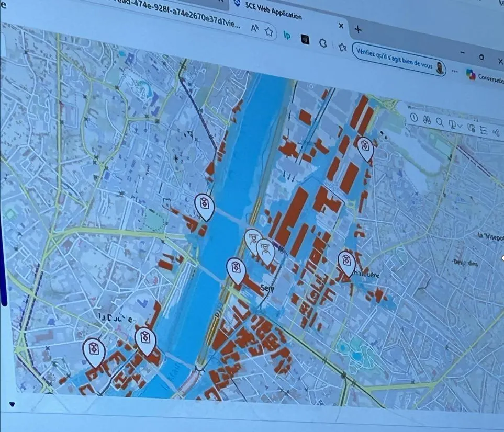Expand the small triangle arrow below the map

tap(13, 404)
